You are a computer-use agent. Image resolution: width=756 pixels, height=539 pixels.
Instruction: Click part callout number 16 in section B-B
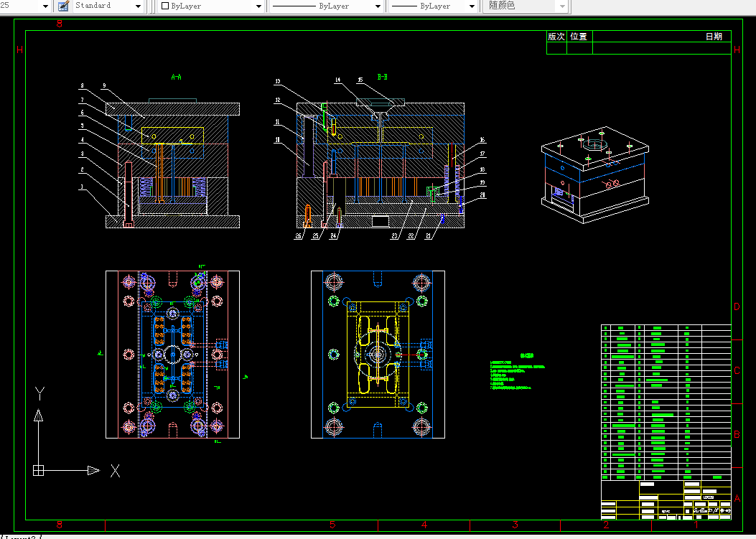point(482,140)
